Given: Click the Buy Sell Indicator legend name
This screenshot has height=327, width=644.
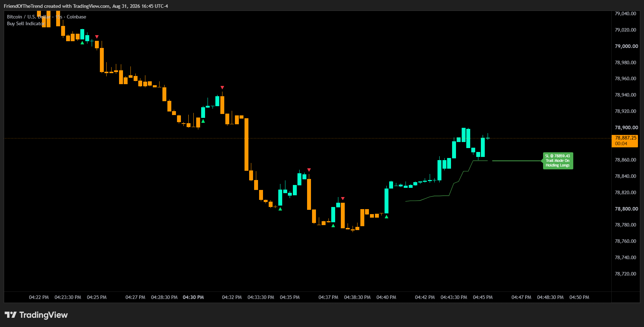Looking at the screenshot, I should tap(26, 23).
